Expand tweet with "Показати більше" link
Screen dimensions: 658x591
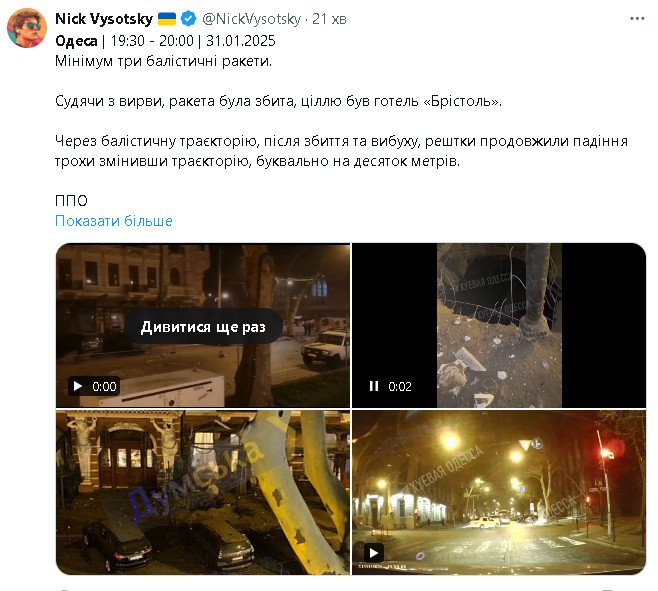point(114,221)
